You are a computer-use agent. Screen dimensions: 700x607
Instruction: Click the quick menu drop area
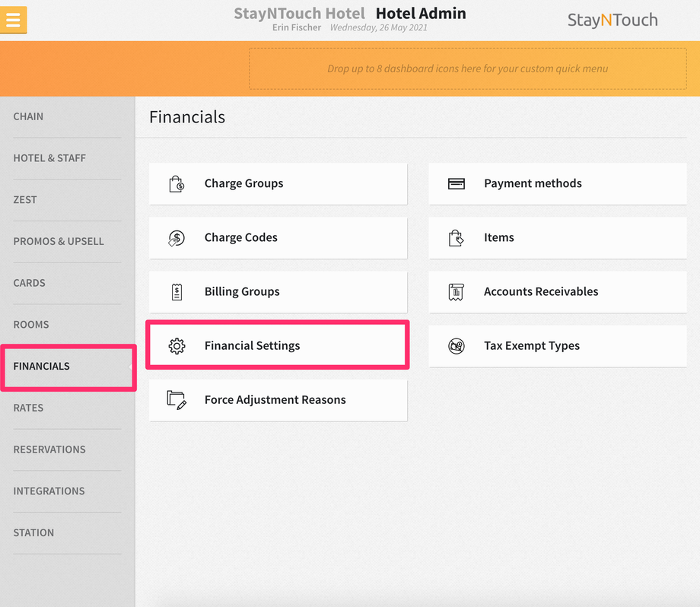tap(467, 68)
